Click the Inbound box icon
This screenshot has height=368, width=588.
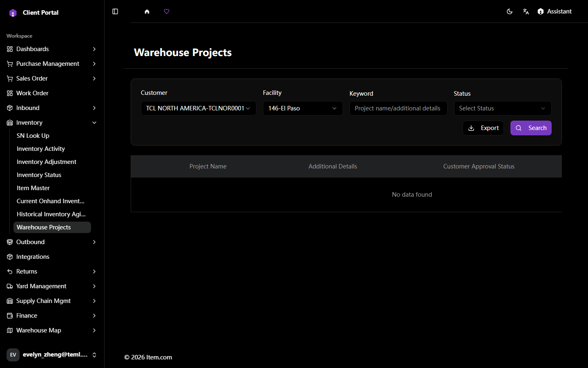coord(10,108)
